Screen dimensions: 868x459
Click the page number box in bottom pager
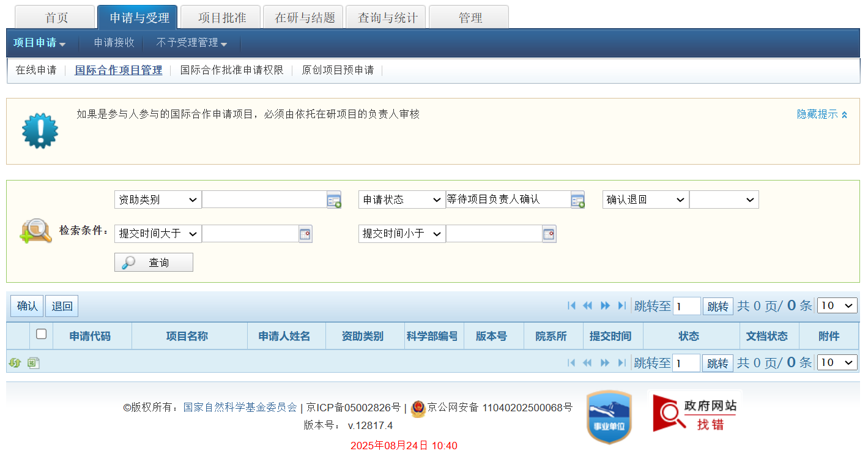tap(686, 364)
